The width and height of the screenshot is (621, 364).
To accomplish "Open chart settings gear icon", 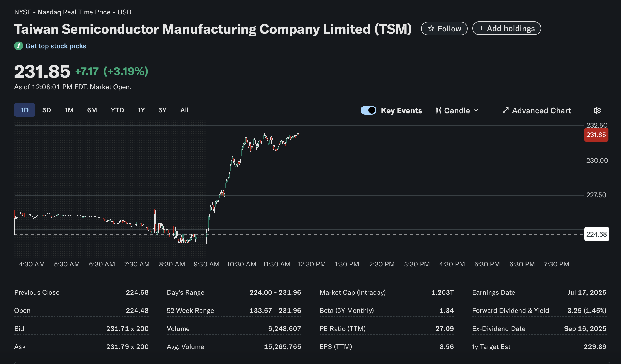I will (x=597, y=110).
